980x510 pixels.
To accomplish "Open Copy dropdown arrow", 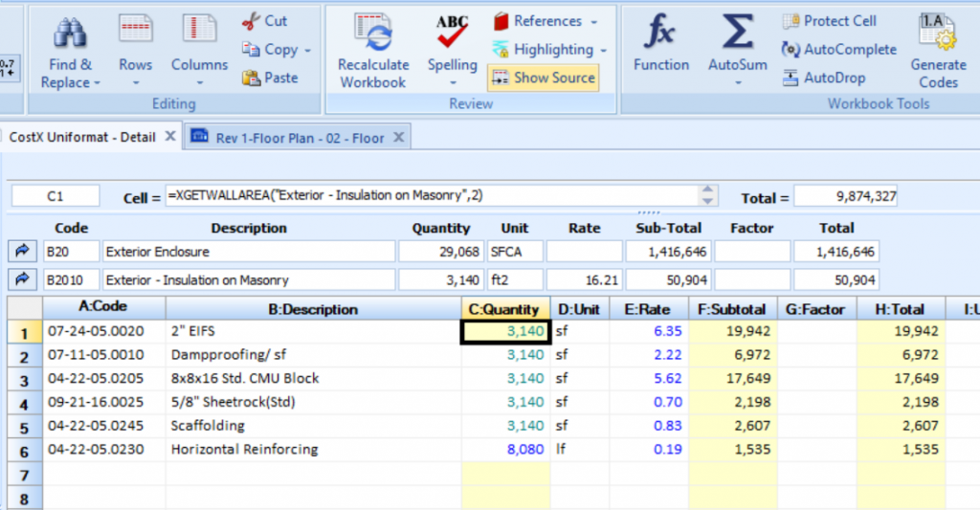I will [x=307, y=51].
